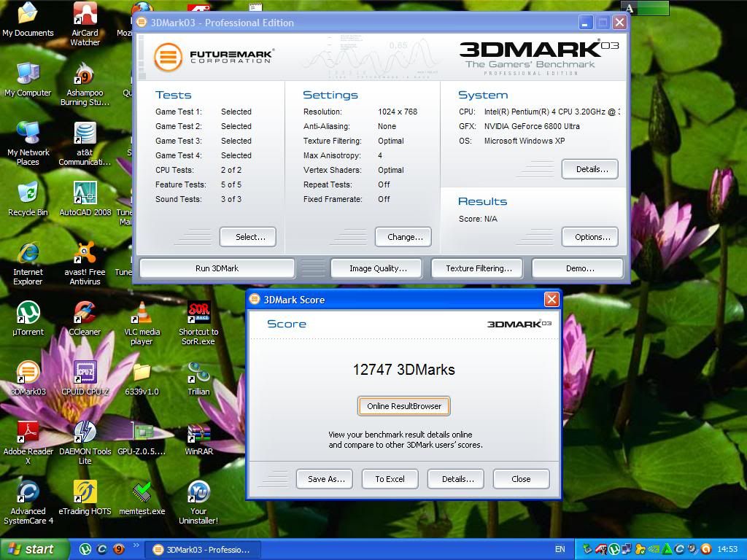Click the DAEMON Tools Lite desktop icon

pos(85,443)
